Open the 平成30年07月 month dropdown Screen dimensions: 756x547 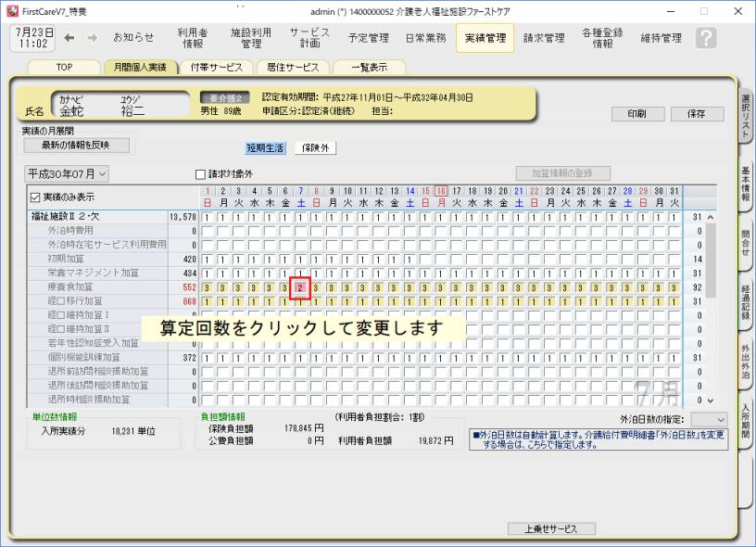click(67, 173)
